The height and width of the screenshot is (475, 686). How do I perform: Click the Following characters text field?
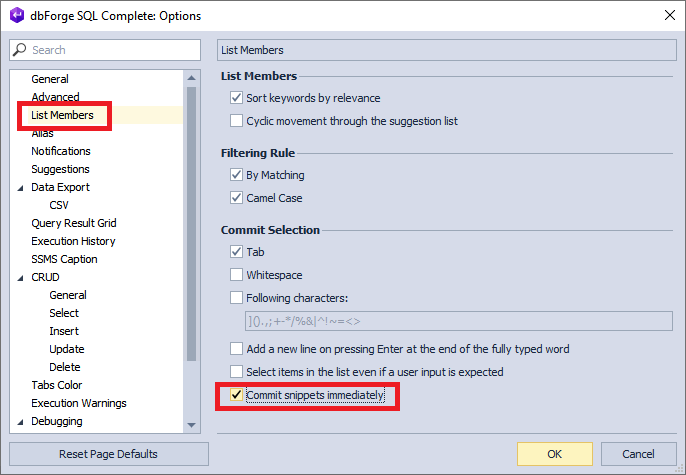[458, 321]
